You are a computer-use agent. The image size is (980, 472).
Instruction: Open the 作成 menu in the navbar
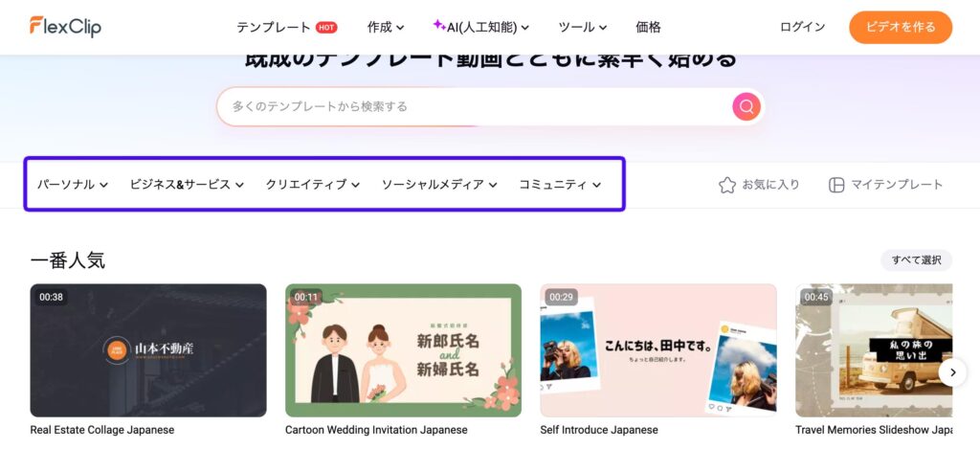386,27
